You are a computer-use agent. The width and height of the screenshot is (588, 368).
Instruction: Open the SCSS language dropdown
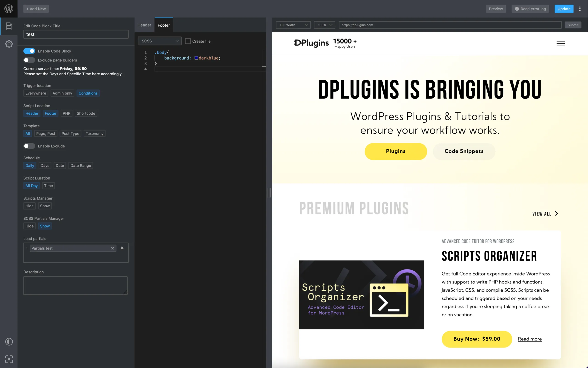(x=159, y=41)
